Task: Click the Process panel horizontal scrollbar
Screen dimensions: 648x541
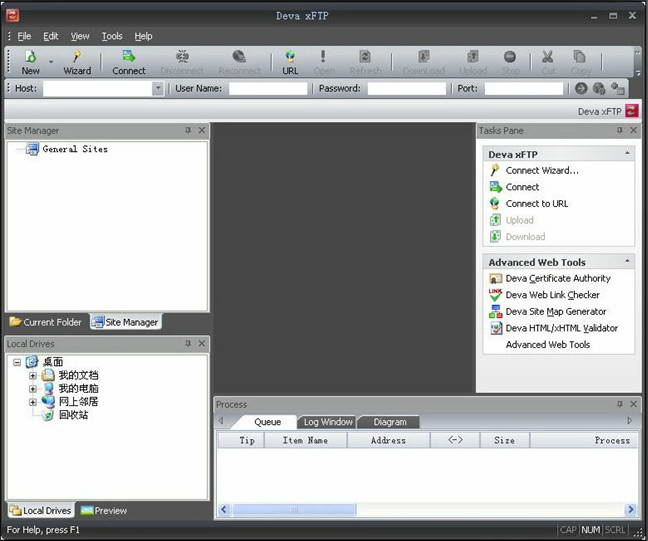Action: coord(425,510)
